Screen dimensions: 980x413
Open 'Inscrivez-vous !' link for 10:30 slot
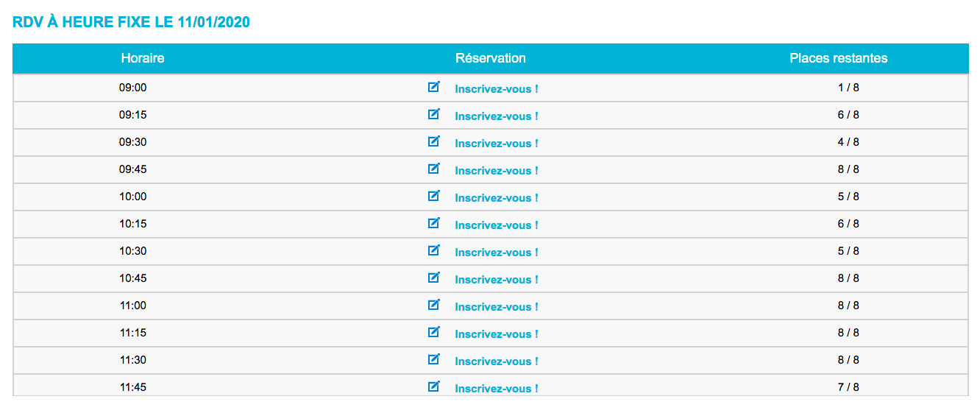tap(497, 253)
